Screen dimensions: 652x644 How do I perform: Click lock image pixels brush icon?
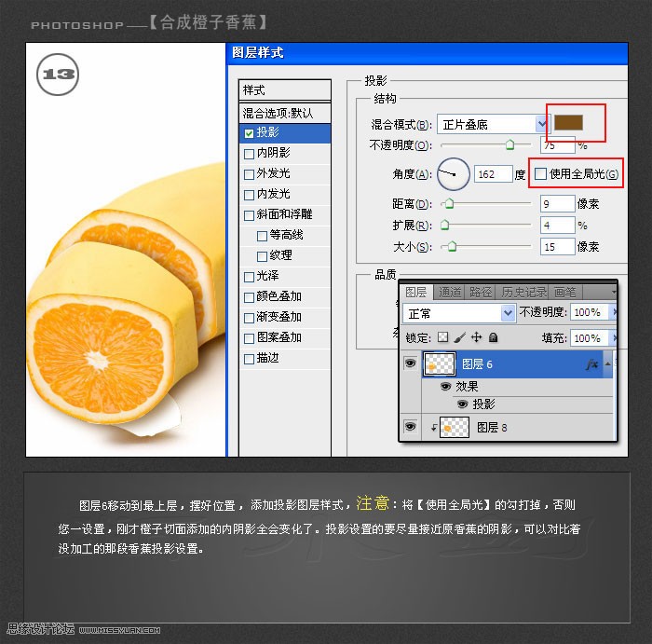pos(459,337)
